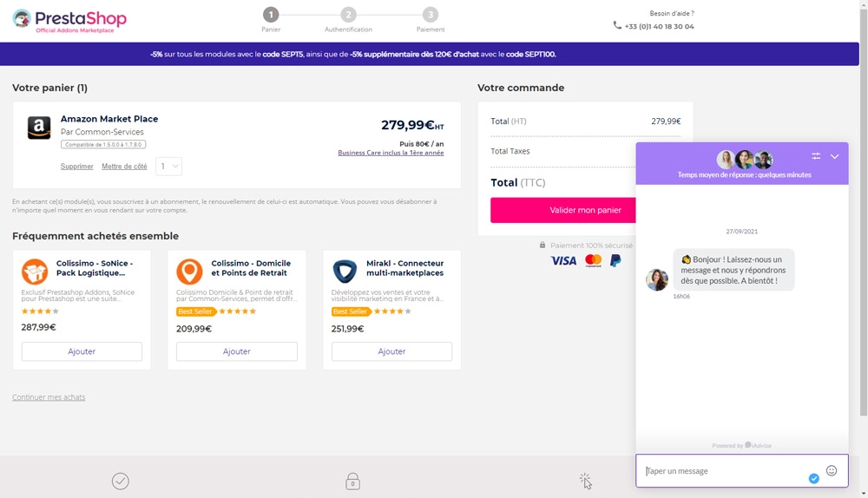Click the PrestaShop logo
The width and height of the screenshot is (868, 498).
point(69,21)
